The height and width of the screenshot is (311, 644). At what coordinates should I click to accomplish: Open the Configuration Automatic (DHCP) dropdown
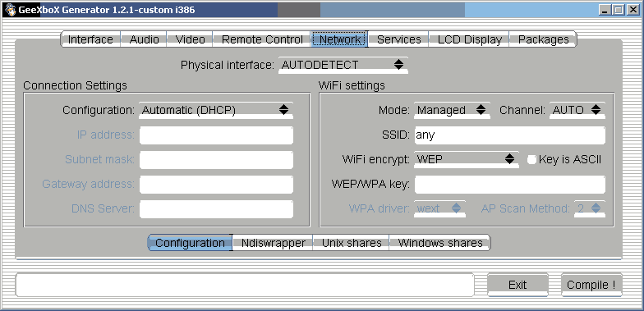[216, 110]
